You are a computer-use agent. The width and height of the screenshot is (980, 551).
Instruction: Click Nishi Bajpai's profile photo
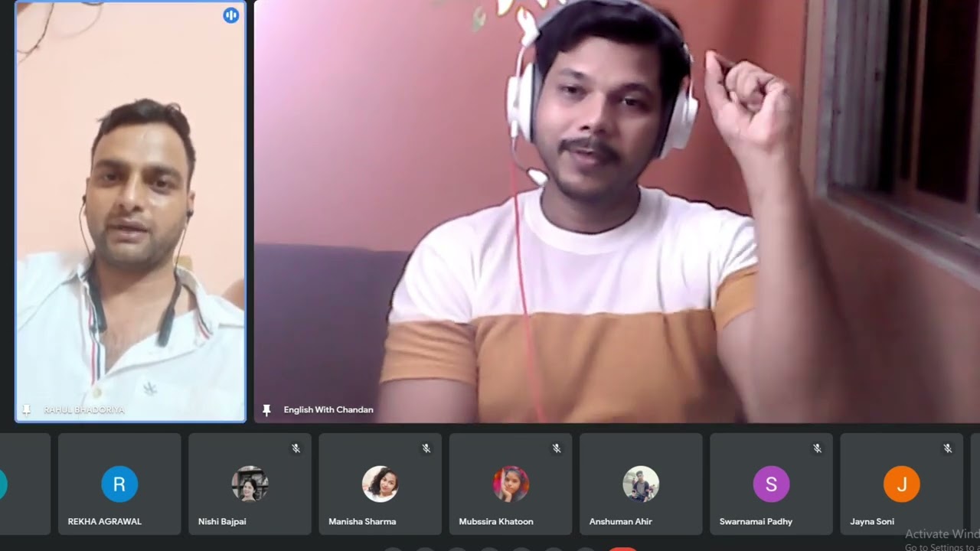pyautogui.click(x=250, y=484)
